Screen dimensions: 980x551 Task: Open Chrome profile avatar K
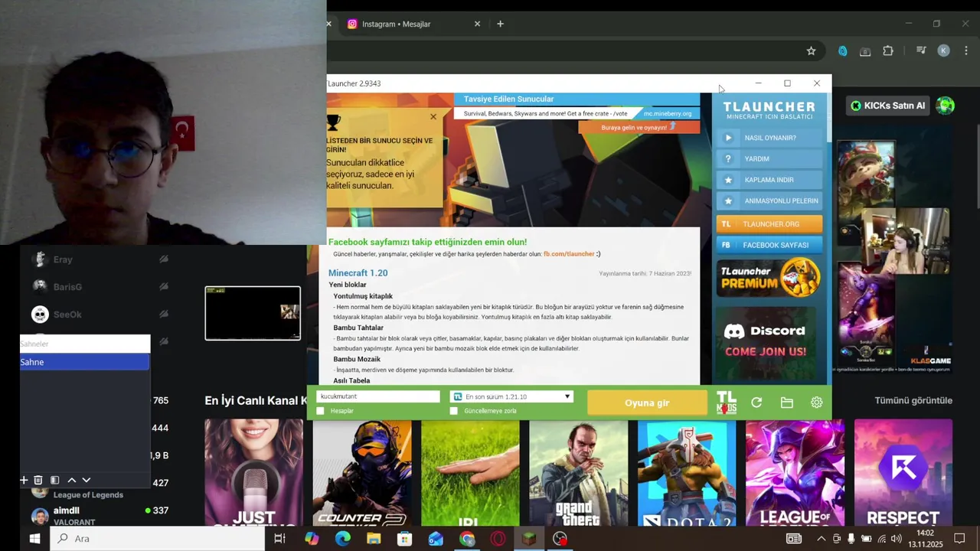pos(943,51)
